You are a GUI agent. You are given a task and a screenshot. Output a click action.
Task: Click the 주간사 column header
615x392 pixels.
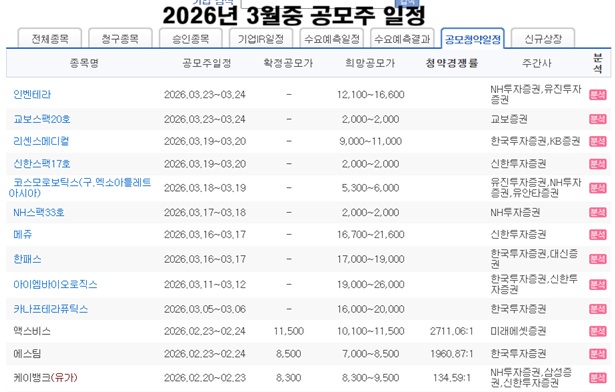click(x=537, y=63)
